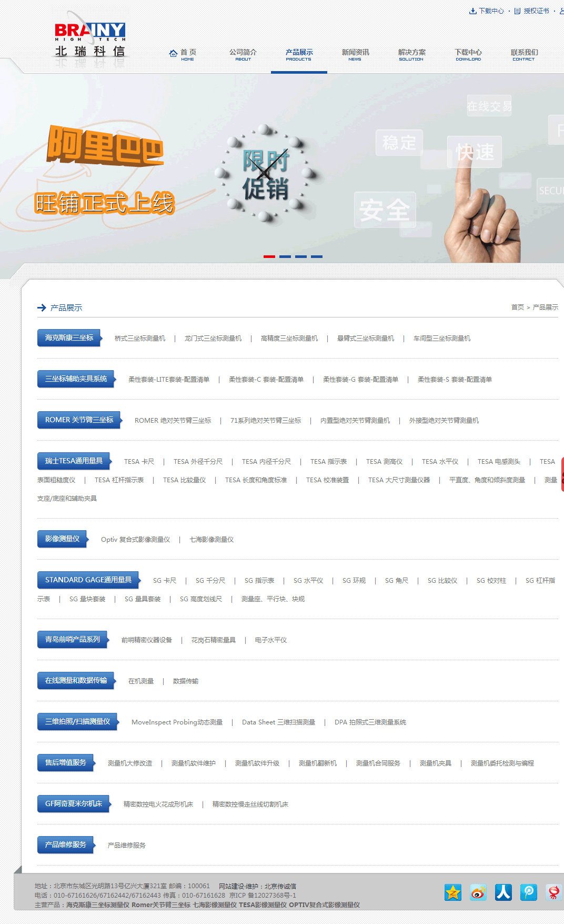This screenshot has width=564, height=924.
Task: Click the 限时促销 clock graphic
Action: (x=266, y=173)
